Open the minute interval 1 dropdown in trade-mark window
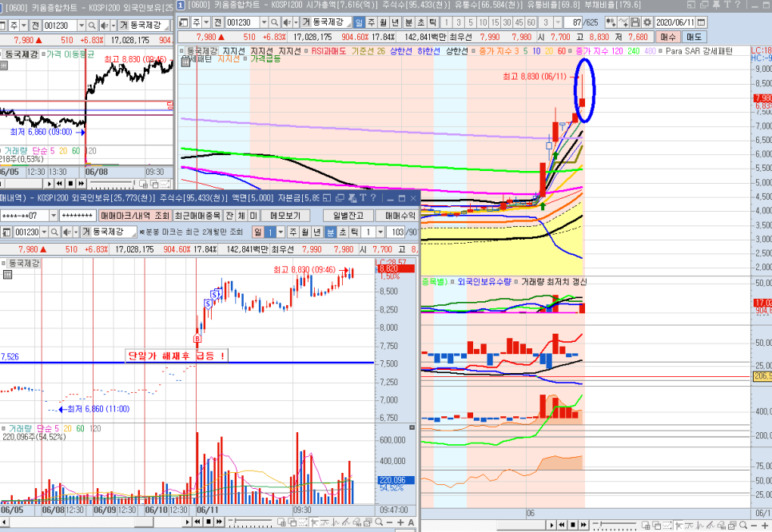This screenshot has height=532, width=772. point(380,232)
